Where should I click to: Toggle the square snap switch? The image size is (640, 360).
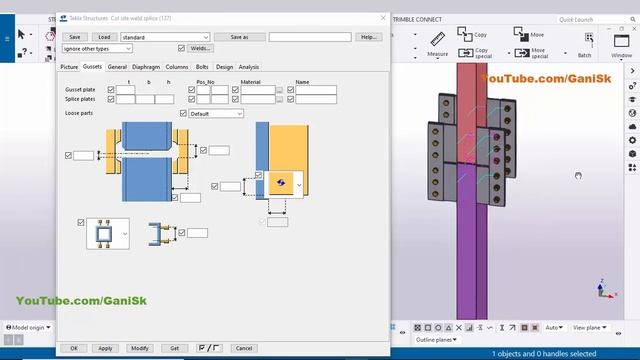click(x=428, y=328)
